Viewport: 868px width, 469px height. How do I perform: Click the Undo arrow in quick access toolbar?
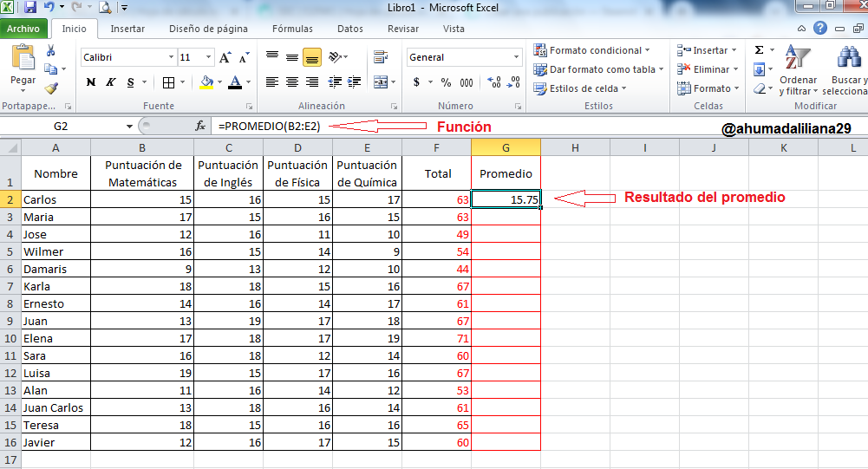(x=49, y=7)
